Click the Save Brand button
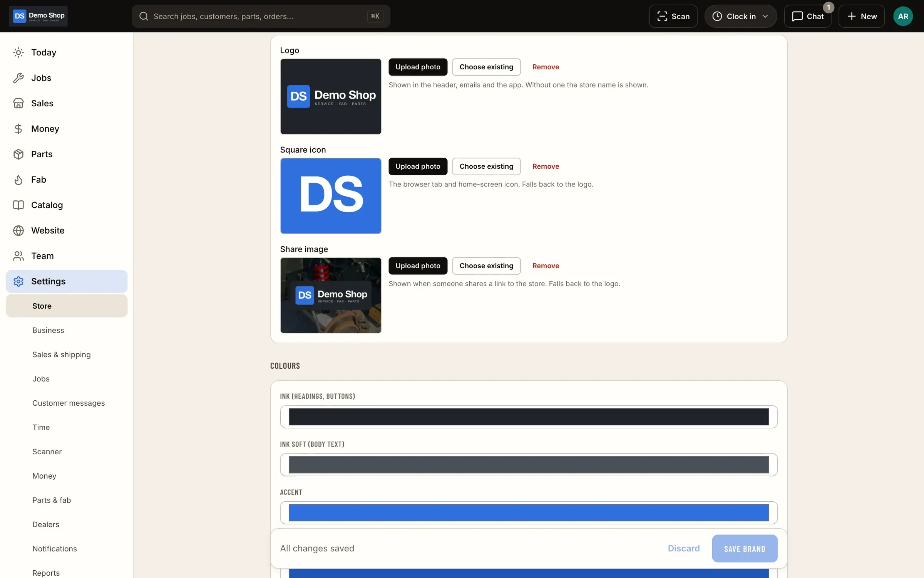This screenshot has height=578, width=924. 745,548
